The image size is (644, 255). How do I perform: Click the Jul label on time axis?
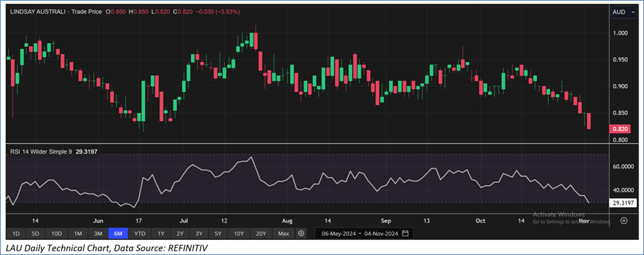point(184,221)
